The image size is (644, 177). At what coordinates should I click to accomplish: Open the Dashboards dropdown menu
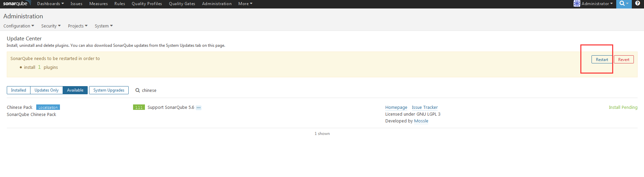point(50,4)
